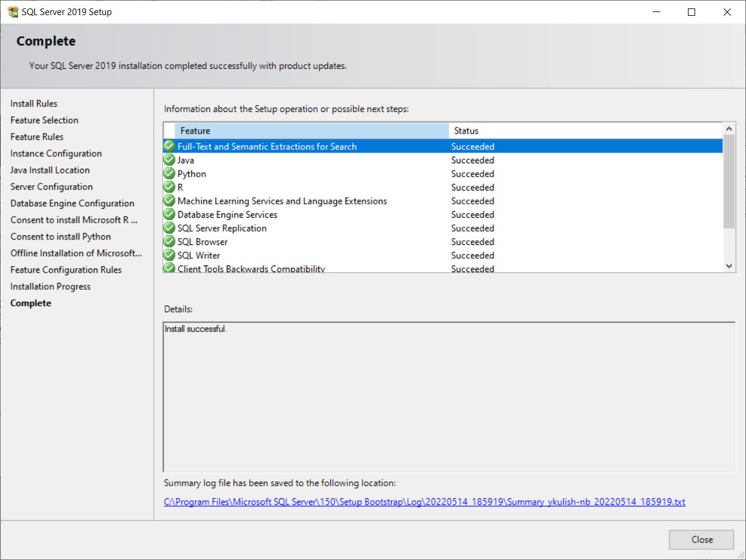Open the Instance Configuration step
This screenshot has height=560, width=746.
click(x=56, y=154)
